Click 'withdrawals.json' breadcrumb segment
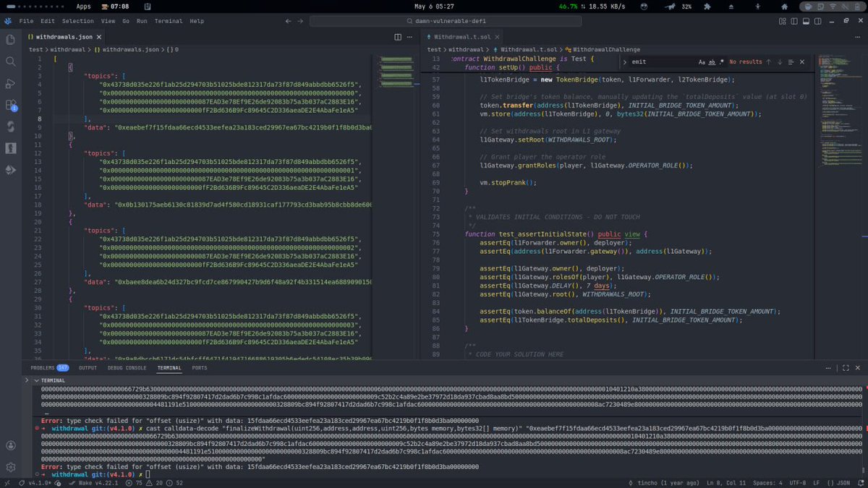The width and height of the screenshot is (868, 488). click(x=130, y=50)
